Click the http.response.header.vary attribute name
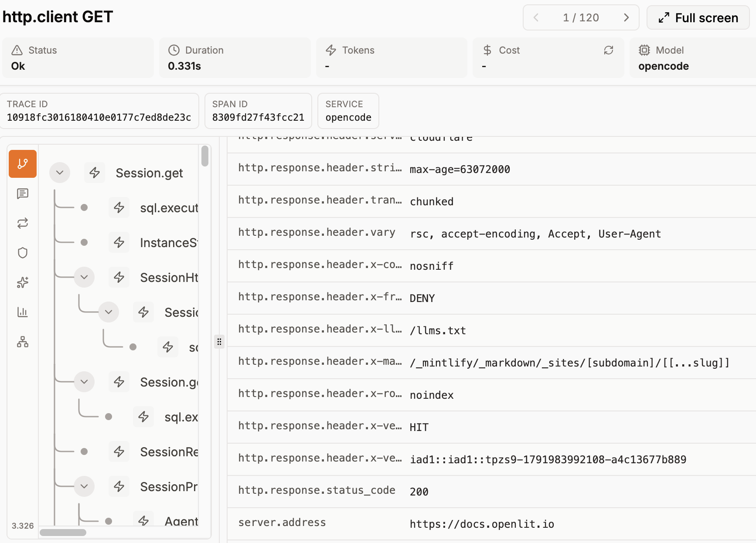756x543 pixels. [317, 232]
